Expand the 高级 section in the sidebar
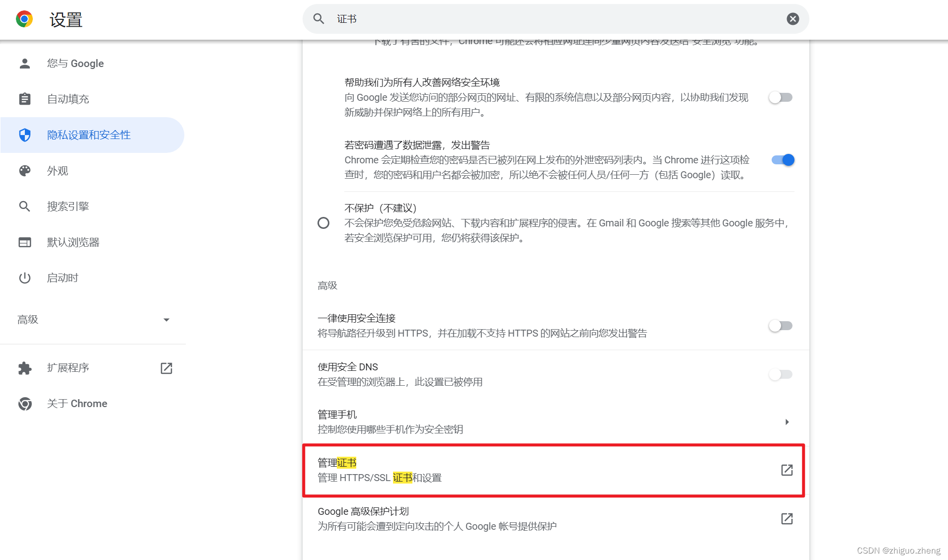Viewport: 948px width, 560px height. 92,320
